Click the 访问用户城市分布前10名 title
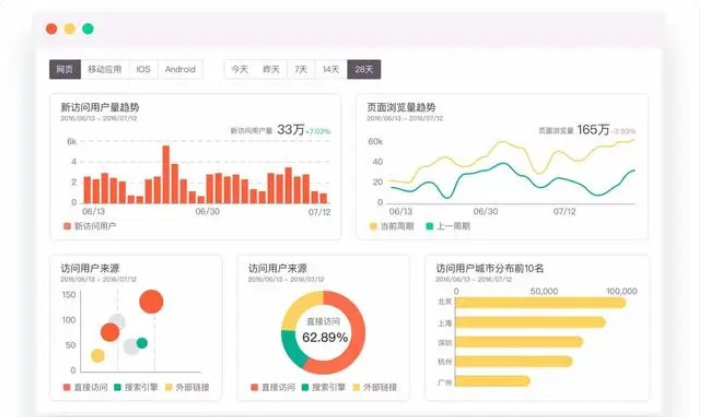This screenshot has width=705, height=417. (490, 269)
